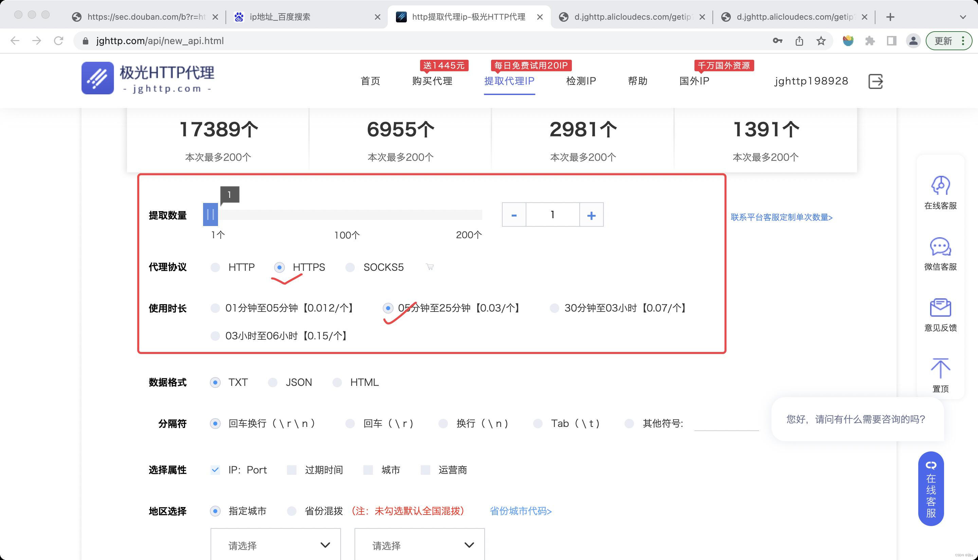The width and height of the screenshot is (978, 560).
Task: Select 03小时至06小时 duration option
Action: pos(215,336)
